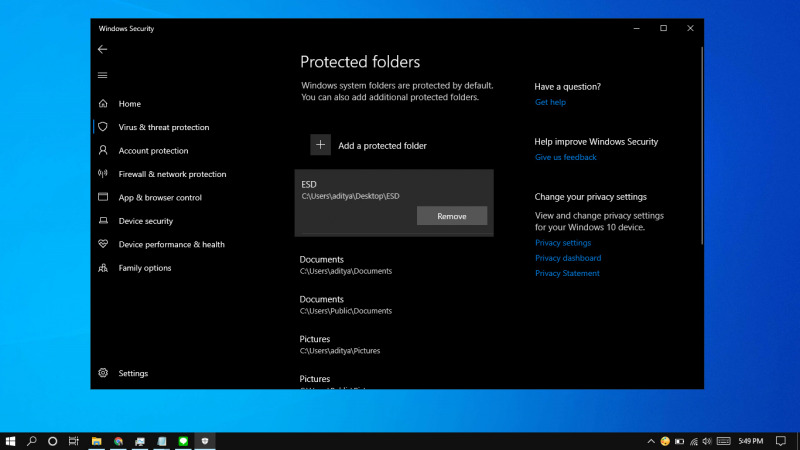This screenshot has height=450, width=800.
Task: Select Documents at C:\Users\aditya\Documents
Action: pyautogui.click(x=346, y=265)
